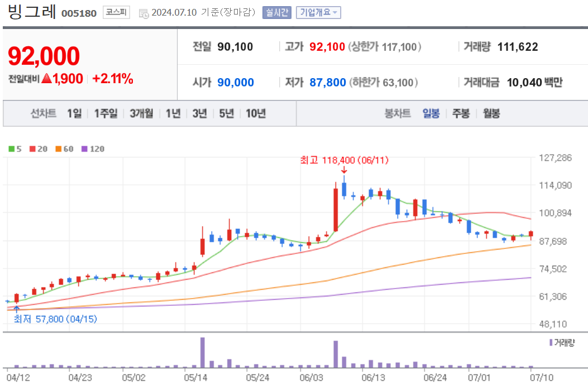The height and width of the screenshot is (384, 588).
Task: Select the 3년 line chart tab
Action: tap(199, 113)
